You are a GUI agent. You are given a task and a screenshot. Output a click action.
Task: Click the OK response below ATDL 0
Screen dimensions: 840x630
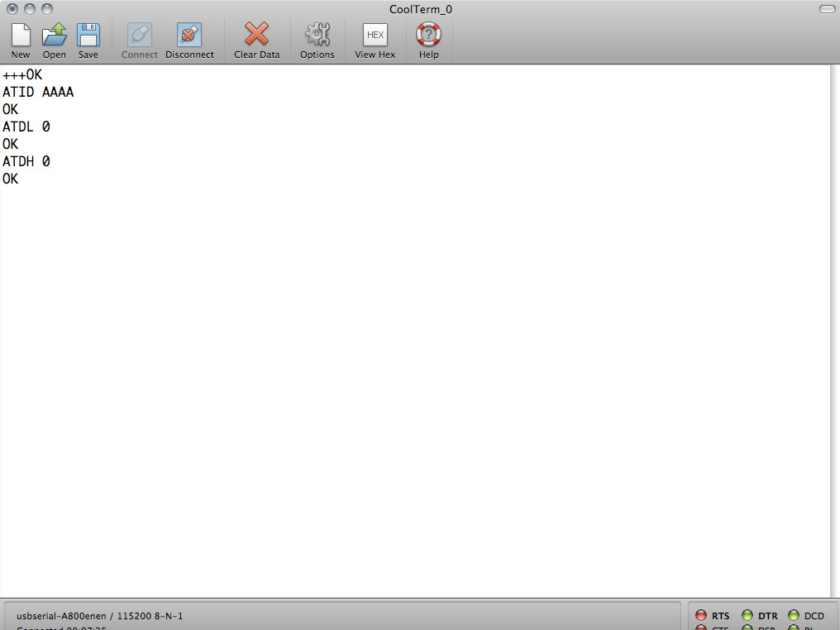(x=10, y=144)
